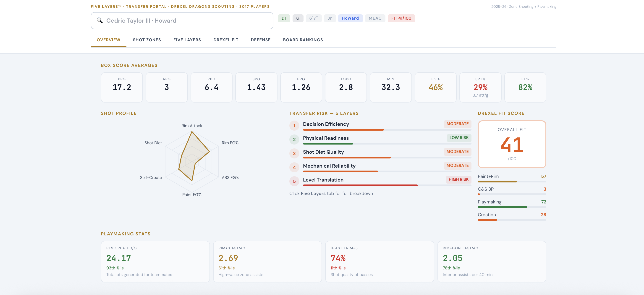644x295 pixels.
Task: Select the RIM+3 AST/40 2.69 card
Action: (x=267, y=262)
